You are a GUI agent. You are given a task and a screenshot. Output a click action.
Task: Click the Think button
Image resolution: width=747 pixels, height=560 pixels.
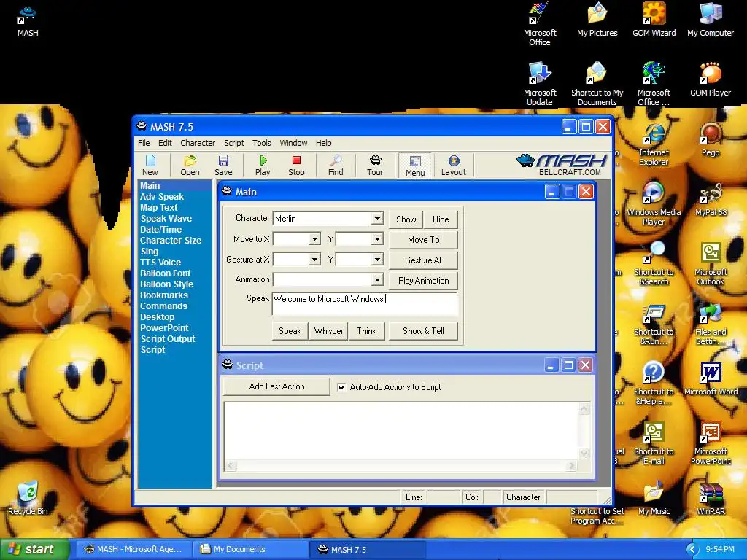tap(367, 331)
